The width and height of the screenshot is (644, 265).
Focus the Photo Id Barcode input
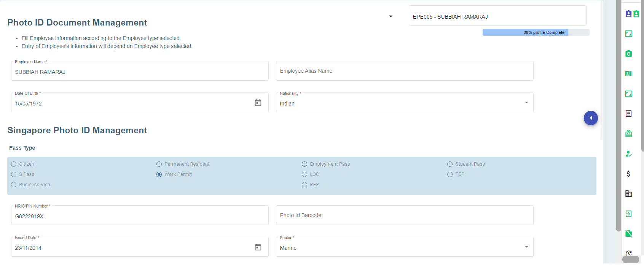tap(404, 216)
